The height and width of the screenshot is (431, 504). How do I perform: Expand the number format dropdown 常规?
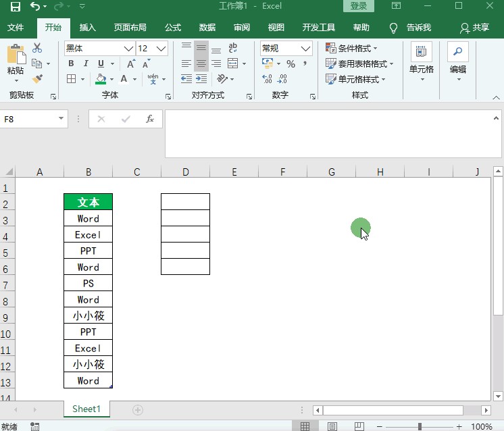point(306,49)
